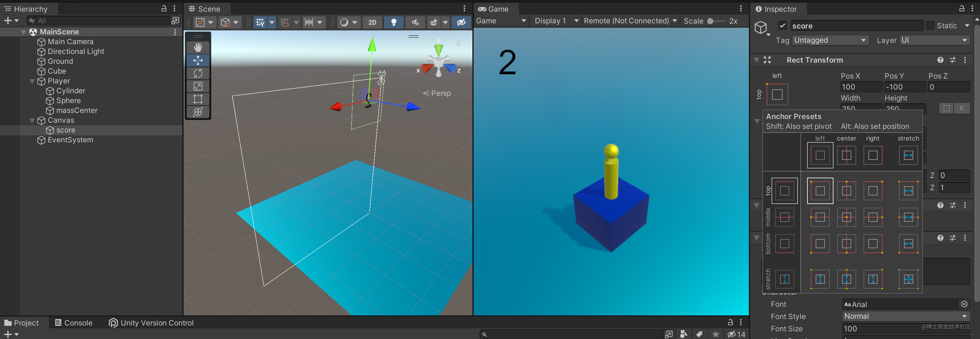
Task: Click the shaded draw mode sphere icon
Action: [x=344, y=22]
